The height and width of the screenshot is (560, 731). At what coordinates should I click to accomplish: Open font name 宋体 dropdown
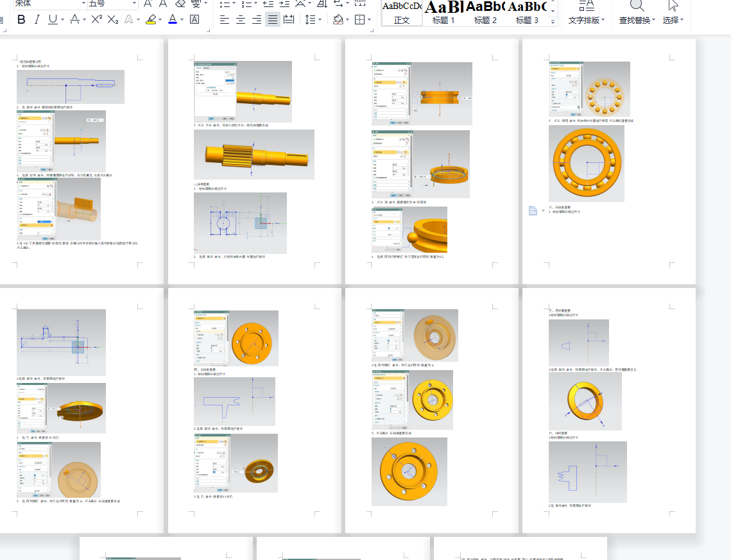click(x=84, y=4)
